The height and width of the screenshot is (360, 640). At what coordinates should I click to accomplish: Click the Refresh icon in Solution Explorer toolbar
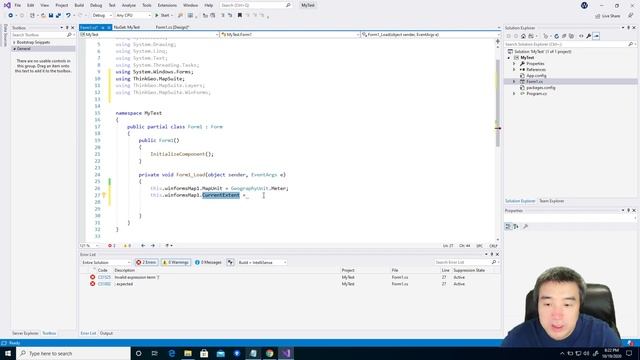[556, 36]
